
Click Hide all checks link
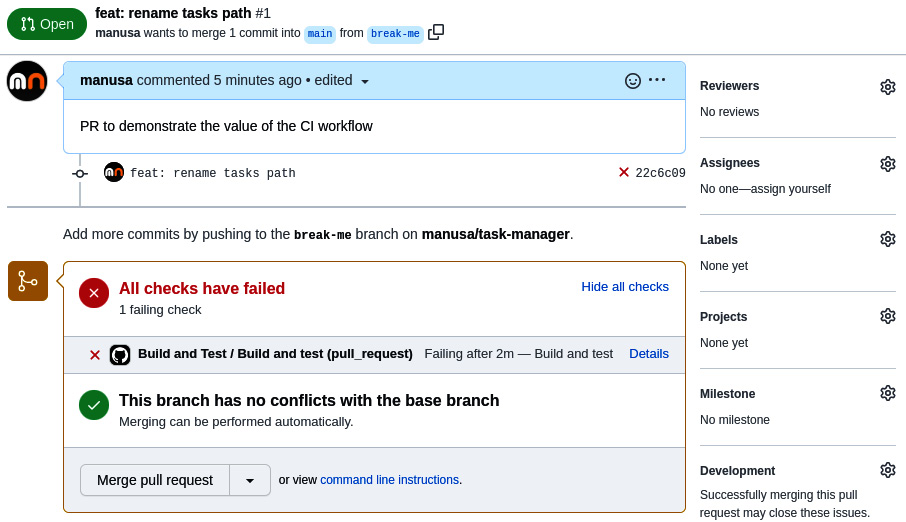click(x=625, y=287)
